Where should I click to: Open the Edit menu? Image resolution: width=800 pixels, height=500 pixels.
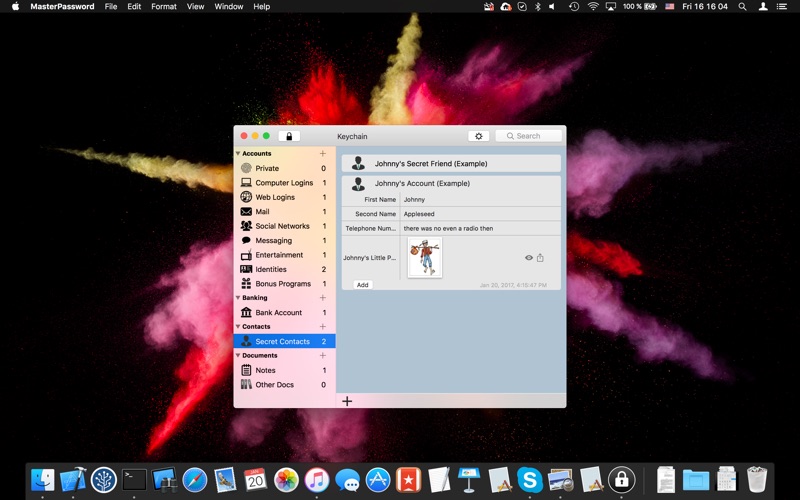[134, 7]
